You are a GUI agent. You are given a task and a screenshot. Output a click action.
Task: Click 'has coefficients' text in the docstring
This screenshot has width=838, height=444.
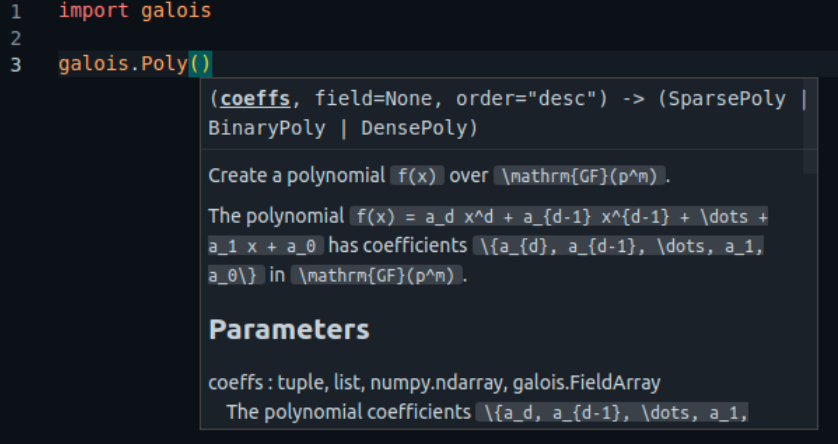click(x=398, y=246)
